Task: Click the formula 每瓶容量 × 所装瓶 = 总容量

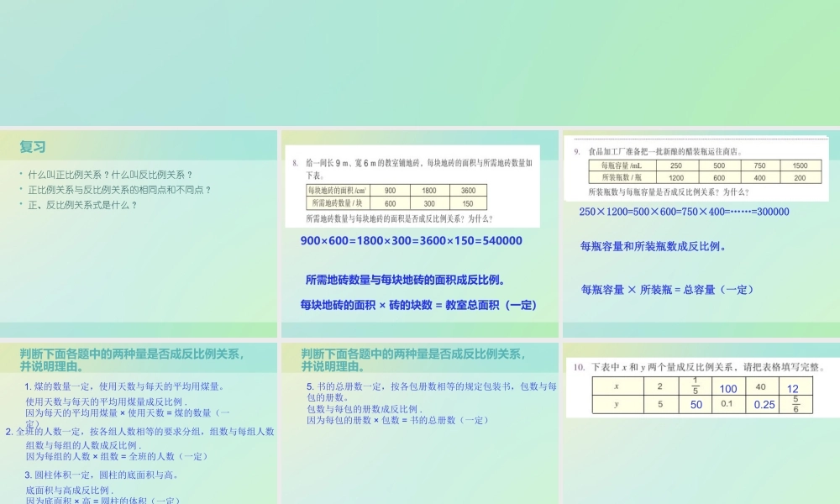Action: click(667, 287)
